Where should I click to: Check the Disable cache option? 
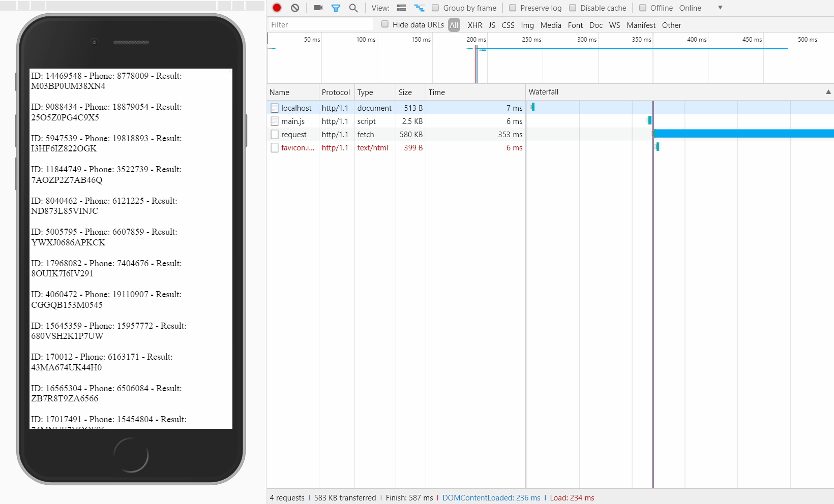pyautogui.click(x=573, y=8)
